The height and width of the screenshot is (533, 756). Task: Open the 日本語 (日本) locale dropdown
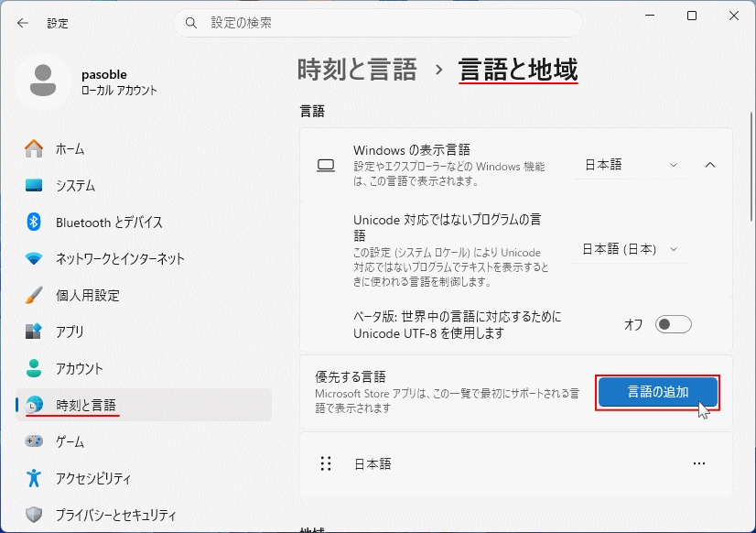click(x=630, y=248)
